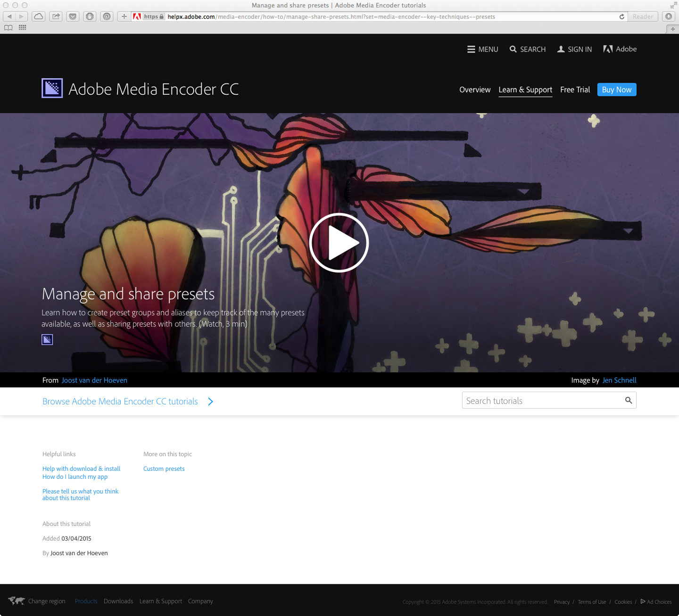
Task: Go forward with the Safari forward arrow
Action: pyautogui.click(x=21, y=16)
